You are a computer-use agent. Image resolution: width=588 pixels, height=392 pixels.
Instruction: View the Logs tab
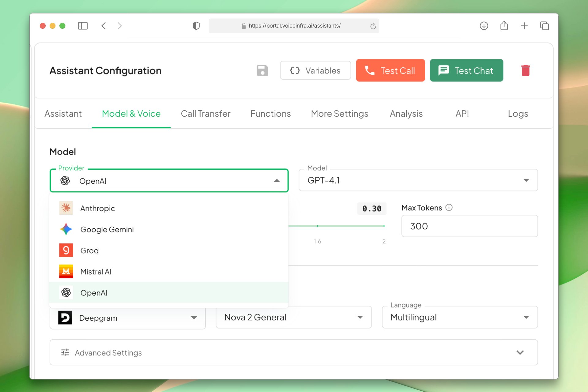tap(518, 114)
